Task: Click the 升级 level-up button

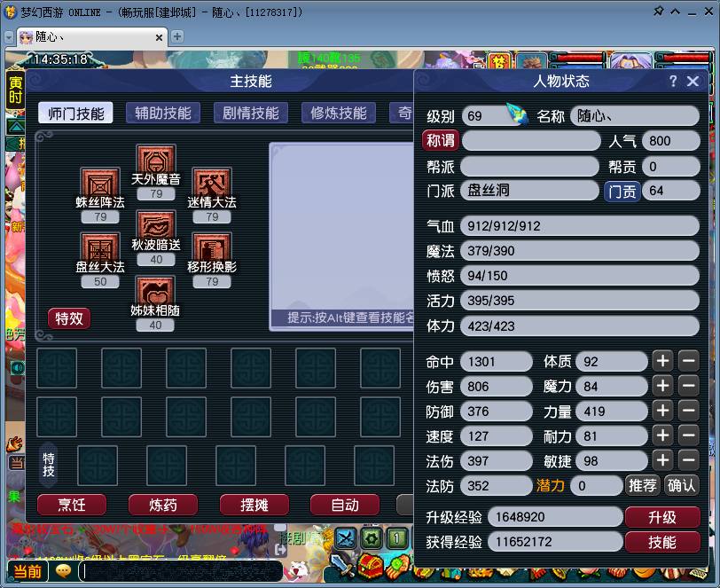Action: [662, 517]
